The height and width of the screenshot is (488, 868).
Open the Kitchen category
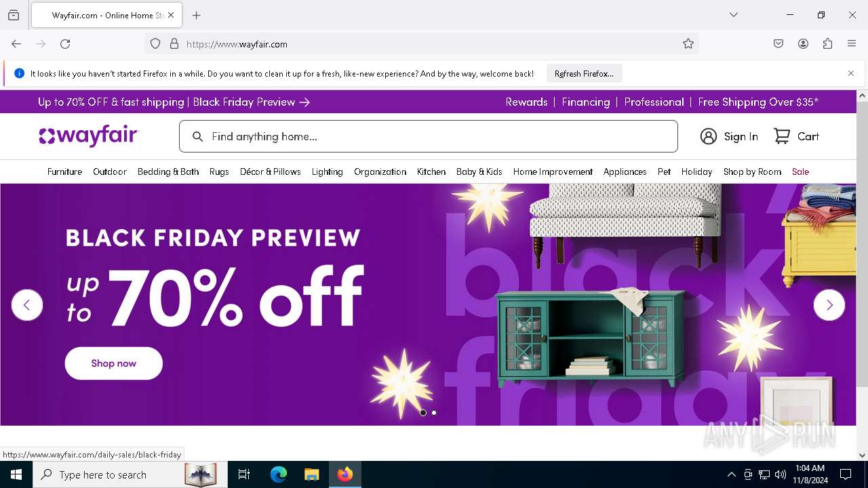point(431,171)
